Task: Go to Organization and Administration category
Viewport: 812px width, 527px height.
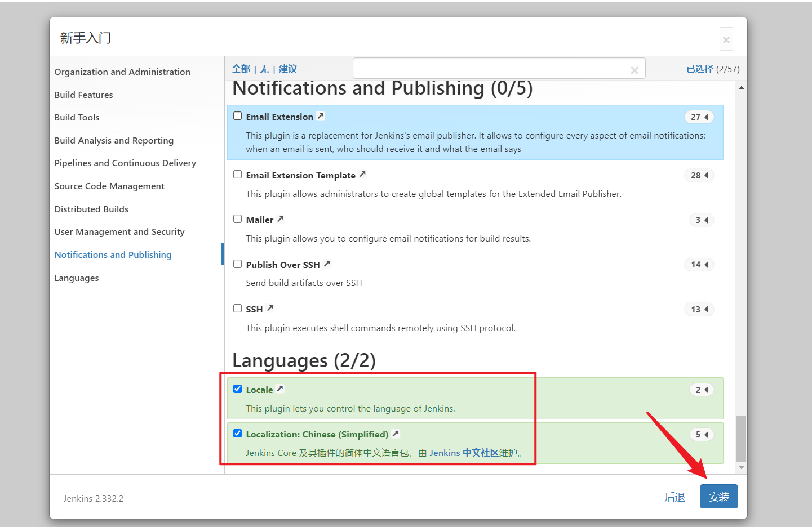Action: (122, 72)
